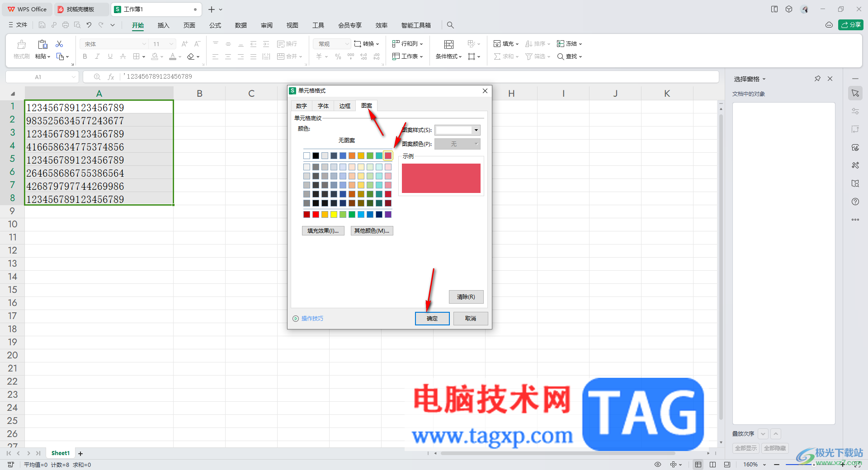The width and height of the screenshot is (868, 470).
Task: Switch to the WPS Office home tab
Action: 27,9
